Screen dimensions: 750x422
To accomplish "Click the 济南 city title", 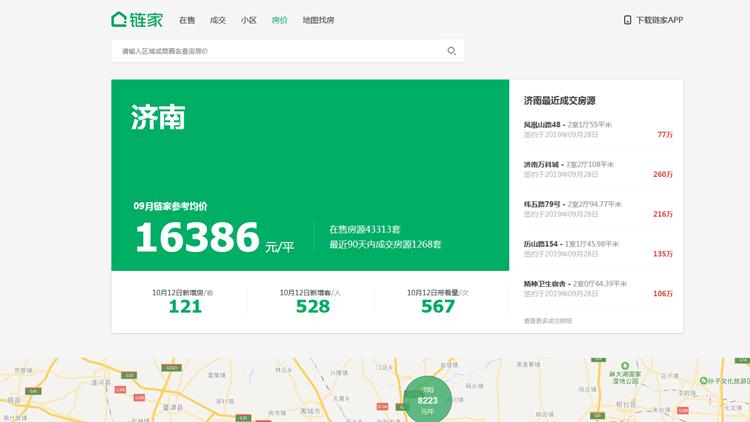I will pos(158,117).
